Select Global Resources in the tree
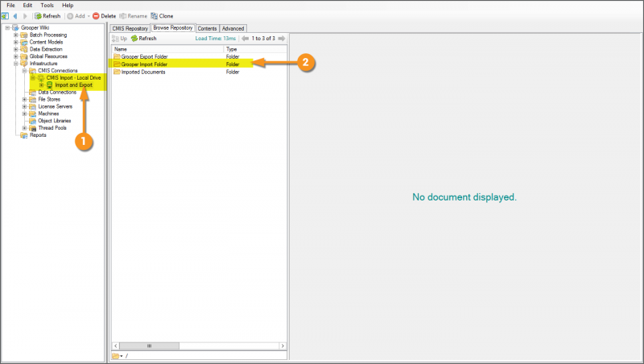Image resolution: width=644 pixels, height=364 pixels. 48,56
